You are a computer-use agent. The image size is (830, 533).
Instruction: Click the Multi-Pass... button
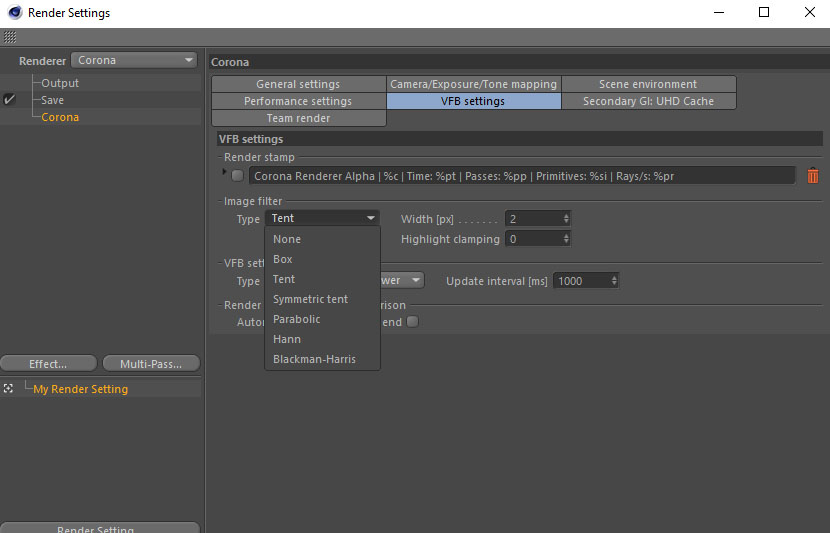point(151,364)
